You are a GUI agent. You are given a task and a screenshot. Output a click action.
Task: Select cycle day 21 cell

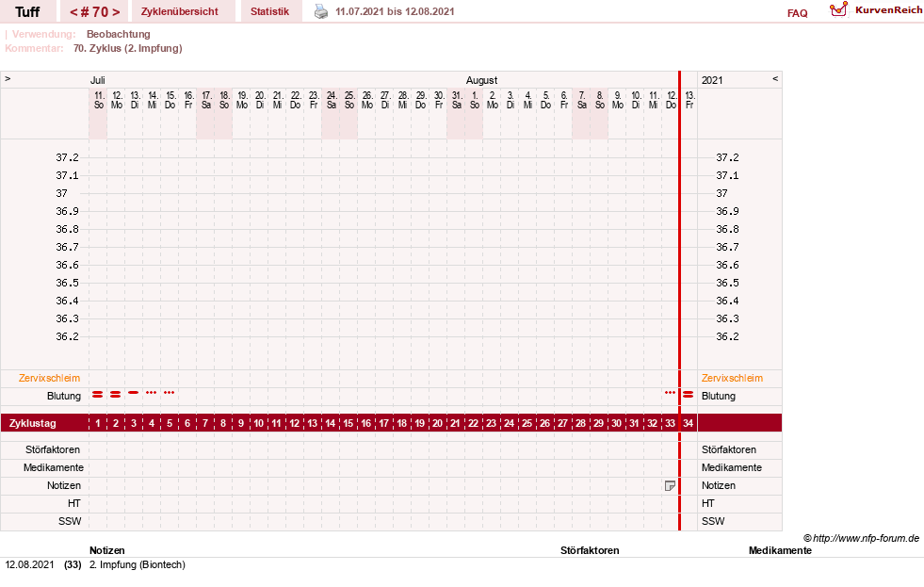tap(455, 423)
